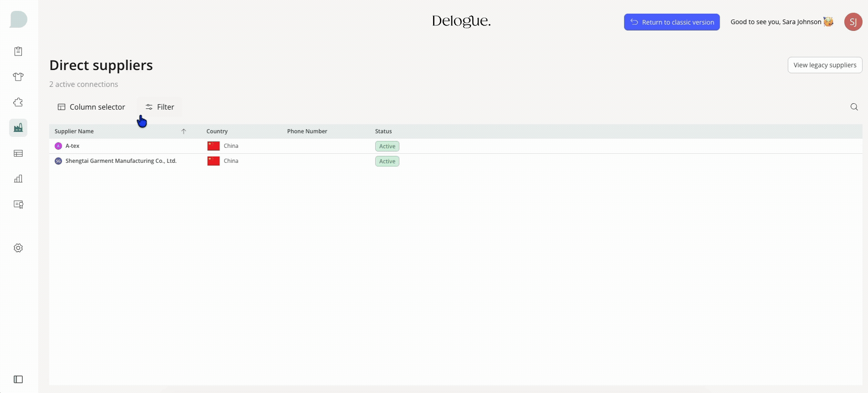Open the table list sidebar icon
The width and height of the screenshot is (868, 393).
[18, 153]
